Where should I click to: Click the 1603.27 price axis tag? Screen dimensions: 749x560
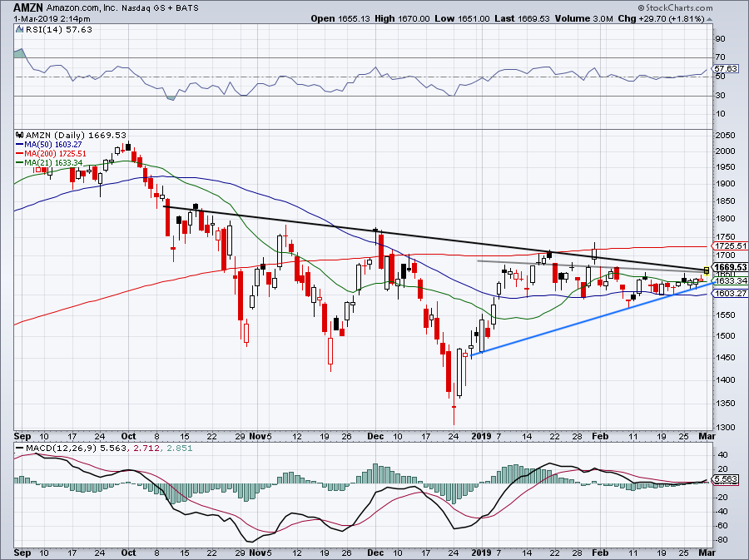(x=729, y=293)
